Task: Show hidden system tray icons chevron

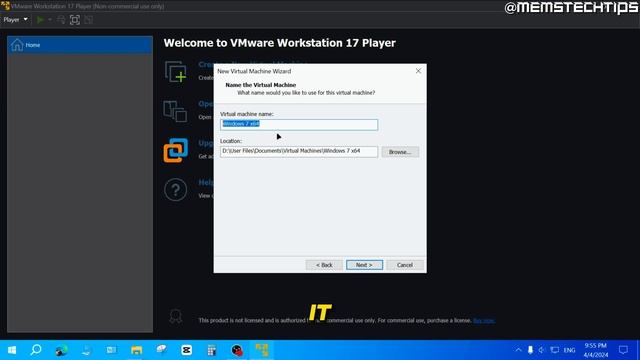Action: (518, 350)
